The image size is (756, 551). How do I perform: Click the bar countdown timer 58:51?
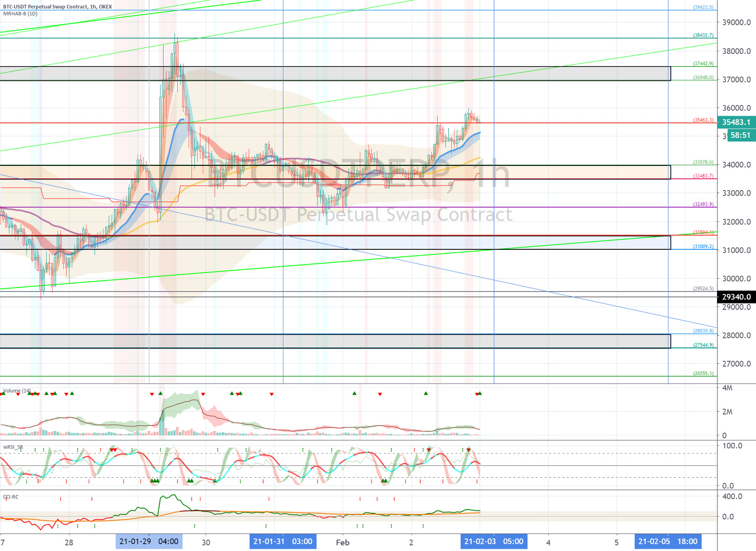tap(740, 135)
